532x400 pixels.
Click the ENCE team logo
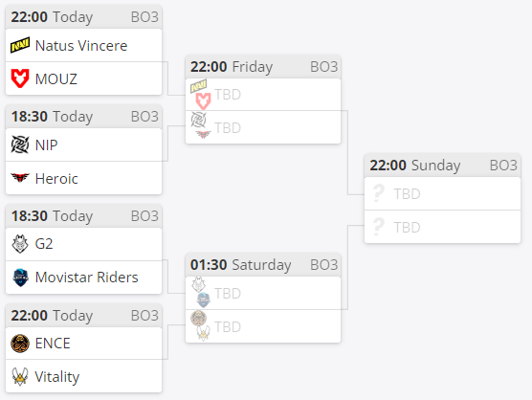point(20,344)
